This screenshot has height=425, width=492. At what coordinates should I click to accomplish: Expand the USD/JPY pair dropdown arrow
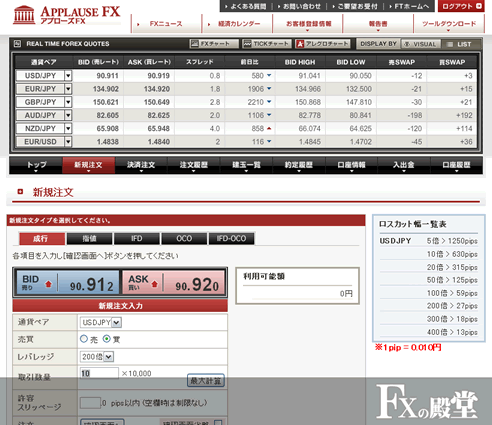click(68, 76)
